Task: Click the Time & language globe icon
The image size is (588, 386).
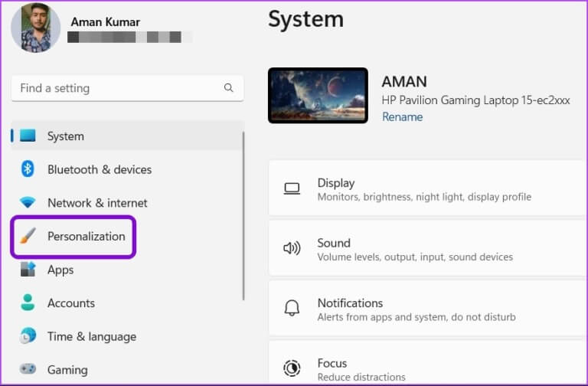Action: pos(28,335)
